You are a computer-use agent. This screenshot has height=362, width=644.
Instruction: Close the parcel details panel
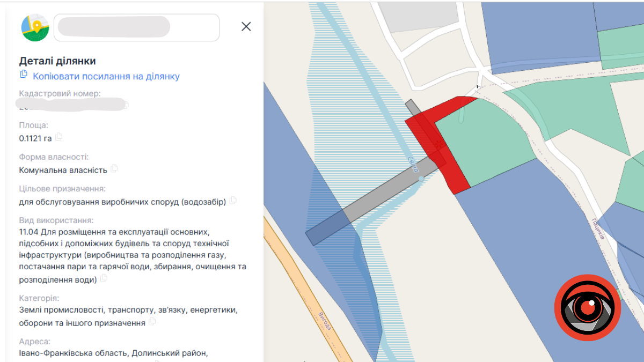click(x=246, y=27)
